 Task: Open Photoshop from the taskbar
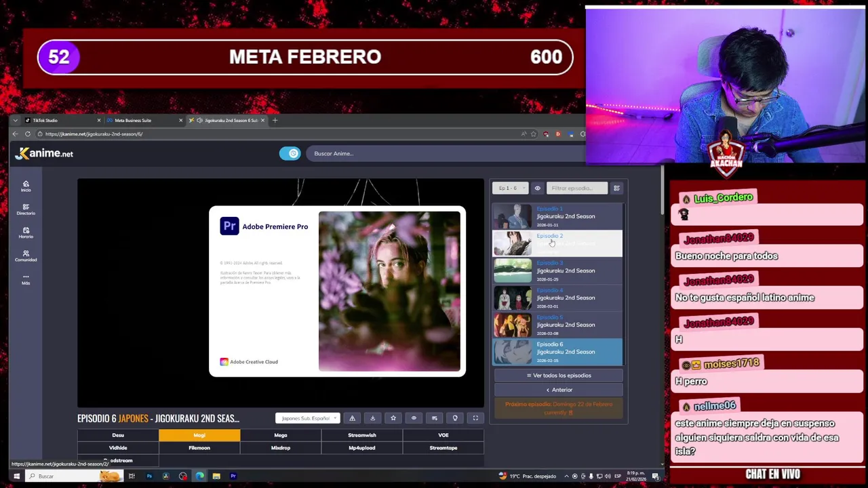pos(149,476)
